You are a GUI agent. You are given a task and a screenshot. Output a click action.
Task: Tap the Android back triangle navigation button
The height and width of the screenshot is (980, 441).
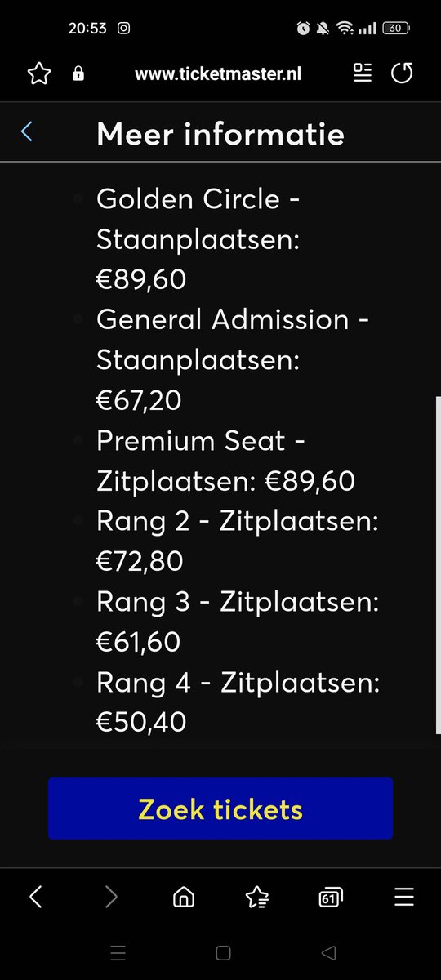tap(328, 952)
